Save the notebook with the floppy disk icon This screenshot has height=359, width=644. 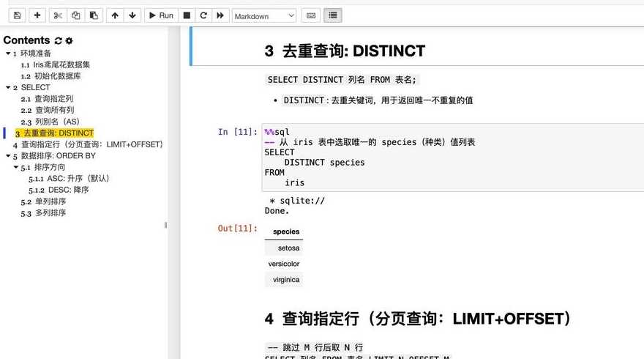(18, 15)
